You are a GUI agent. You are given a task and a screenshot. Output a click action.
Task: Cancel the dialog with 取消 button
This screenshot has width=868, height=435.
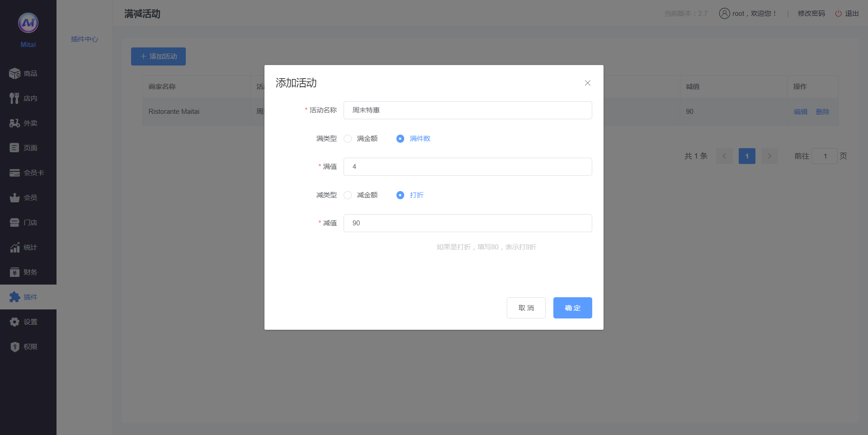[526, 308]
